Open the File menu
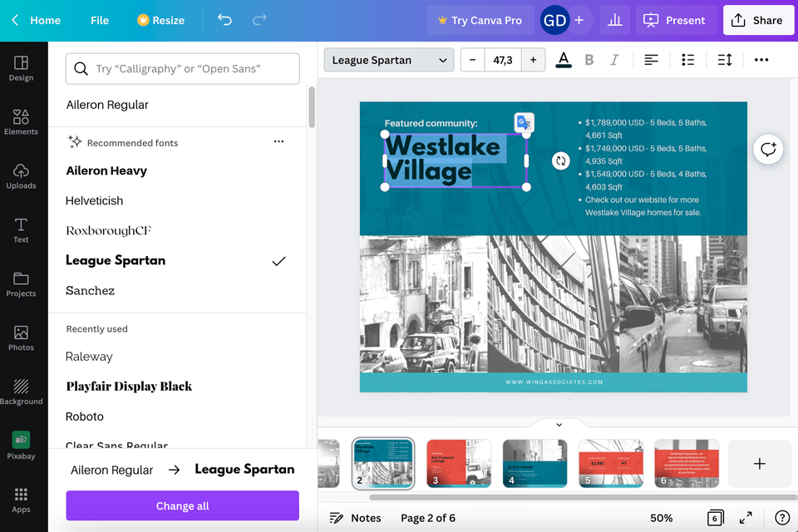The image size is (798, 532). (100, 20)
